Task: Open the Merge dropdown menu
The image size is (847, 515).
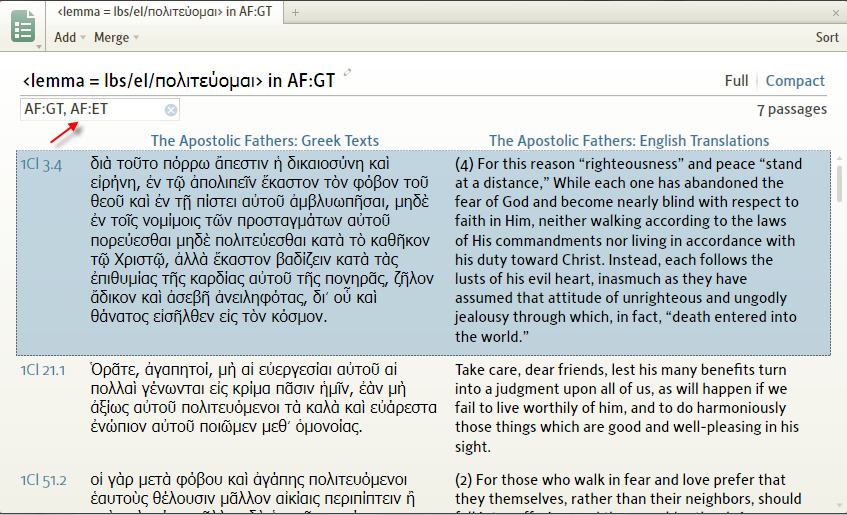Action: tap(116, 37)
